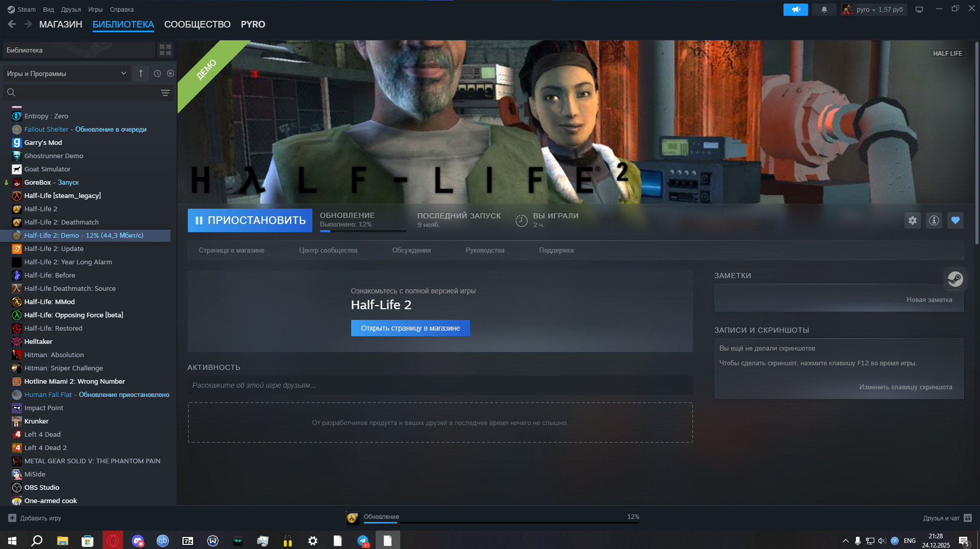The image size is (980, 549).
Task: Open ENG language indicator in tray
Action: click(910, 541)
